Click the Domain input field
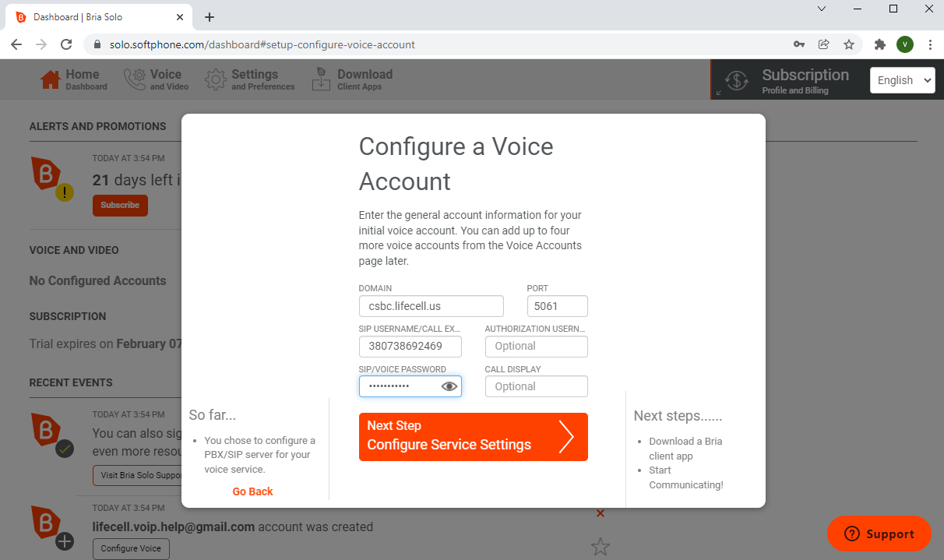The width and height of the screenshot is (944, 560). coord(431,306)
